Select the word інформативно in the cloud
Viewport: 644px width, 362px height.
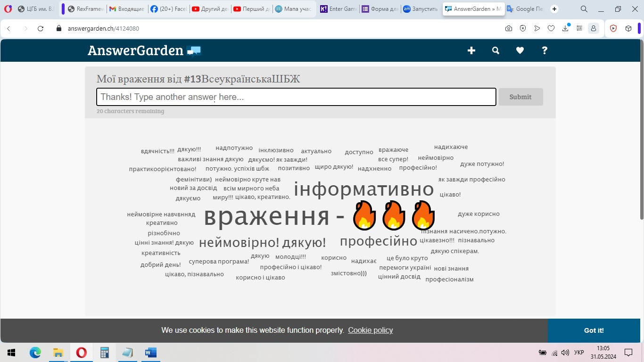(x=363, y=189)
